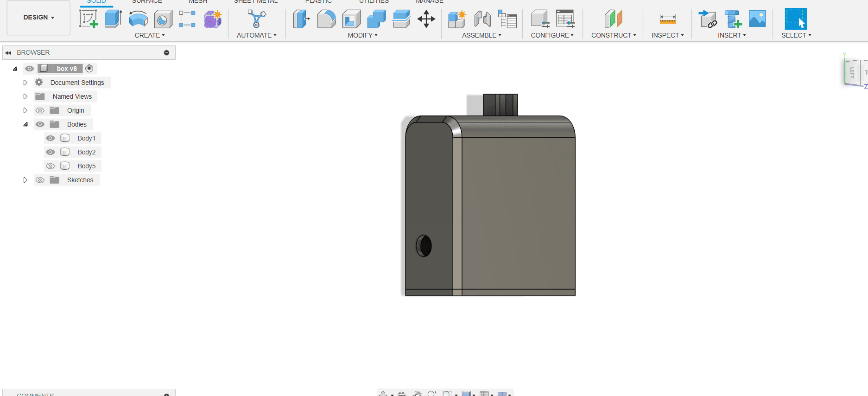The width and height of the screenshot is (868, 396).
Task: Open the MODIFY dropdown menu
Action: pos(363,35)
